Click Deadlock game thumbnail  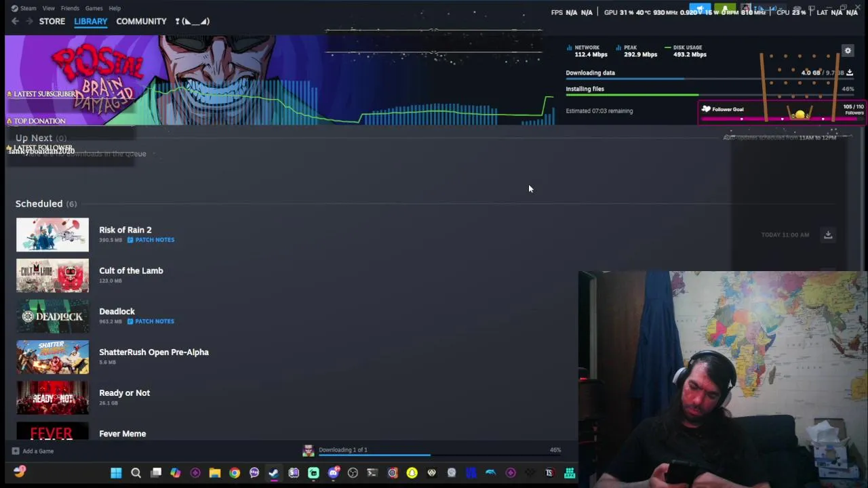pos(52,316)
